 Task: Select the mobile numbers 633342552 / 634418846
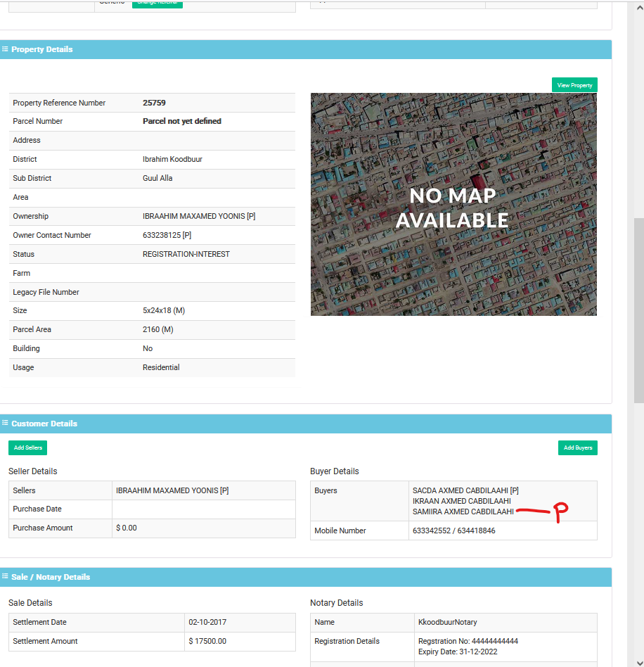(453, 531)
